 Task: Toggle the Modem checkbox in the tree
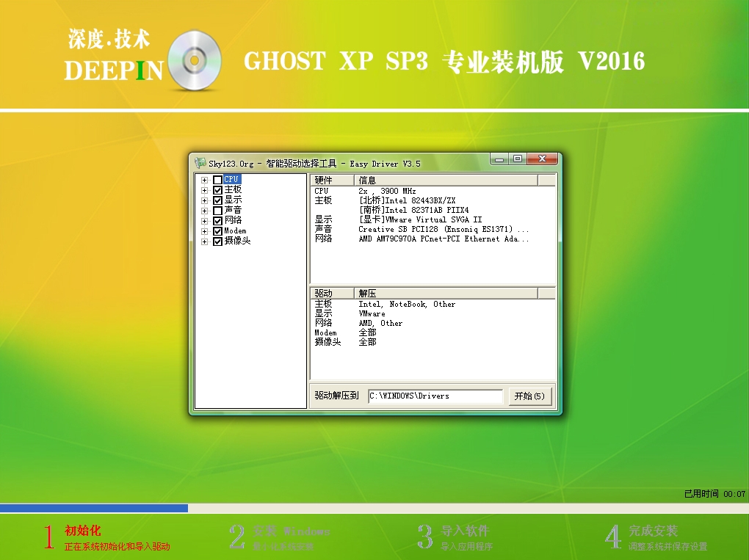click(x=217, y=231)
